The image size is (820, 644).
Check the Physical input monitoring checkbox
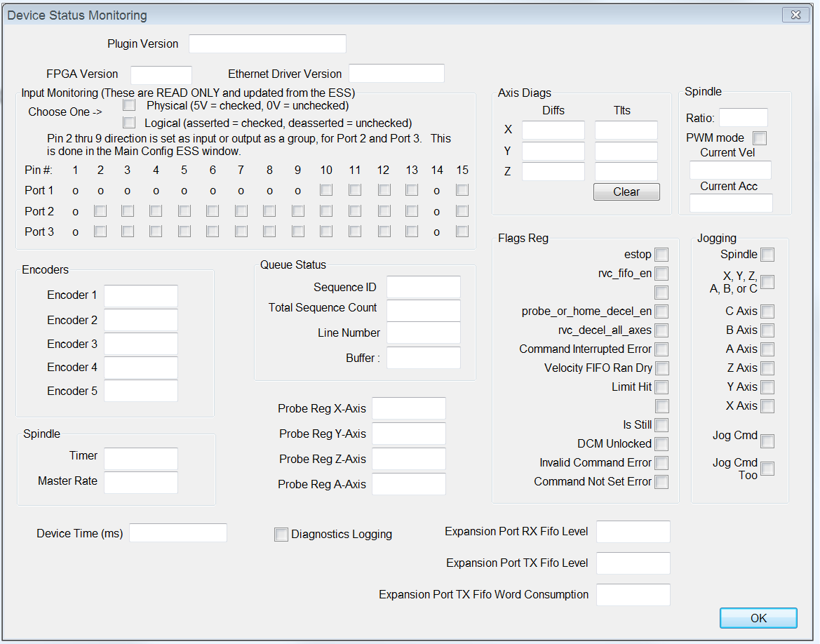tap(129, 106)
